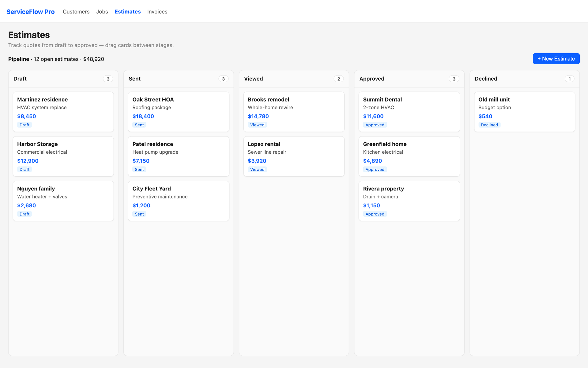This screenshot has height=368, width=588.
Task: Click the Lopez rental card title
Action: click(264, 144)
